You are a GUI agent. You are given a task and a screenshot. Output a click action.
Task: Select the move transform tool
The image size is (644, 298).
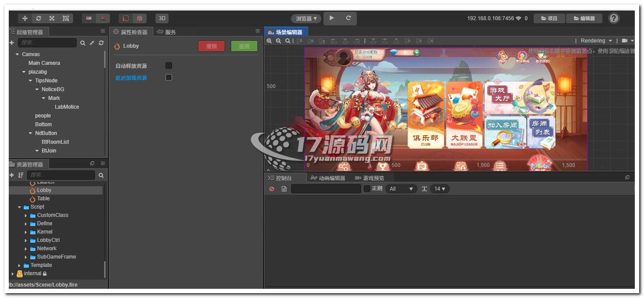coord(25,18)
